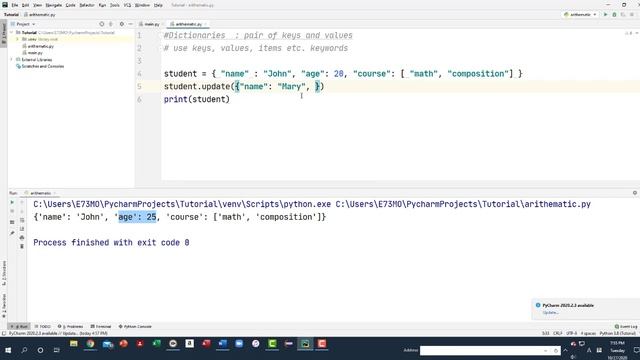The image size is (640, 360).
Task: Open Excel from the taskbar
Action: coord(156,344)
